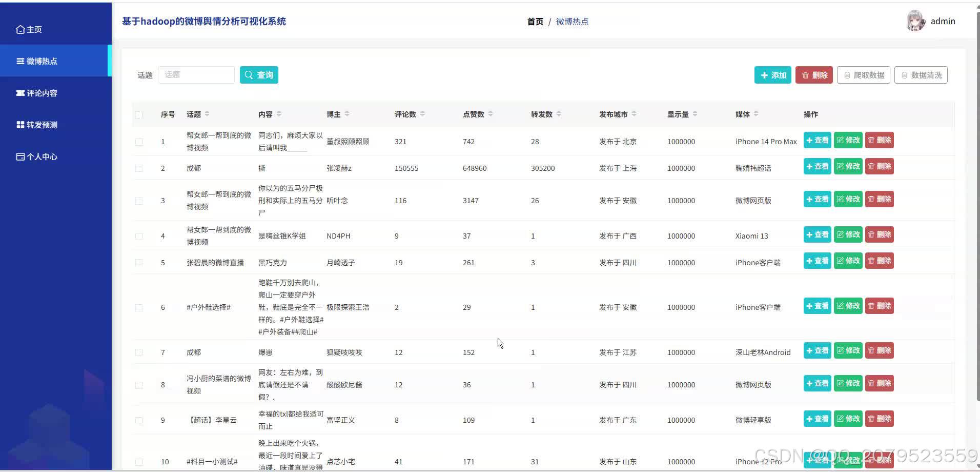This screenshot has height=472, width=980.
Task: Click the 微博热点 breadcrumb item
Action: coord(571,22)
